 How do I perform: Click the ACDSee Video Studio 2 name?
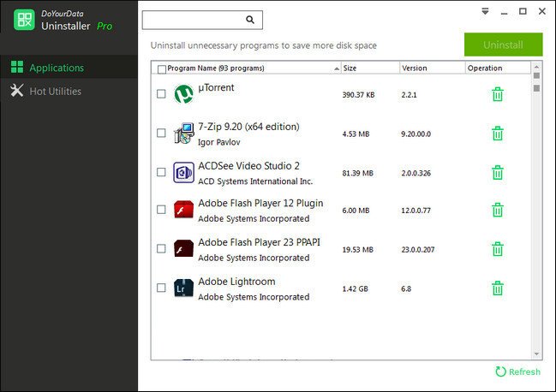248,166
